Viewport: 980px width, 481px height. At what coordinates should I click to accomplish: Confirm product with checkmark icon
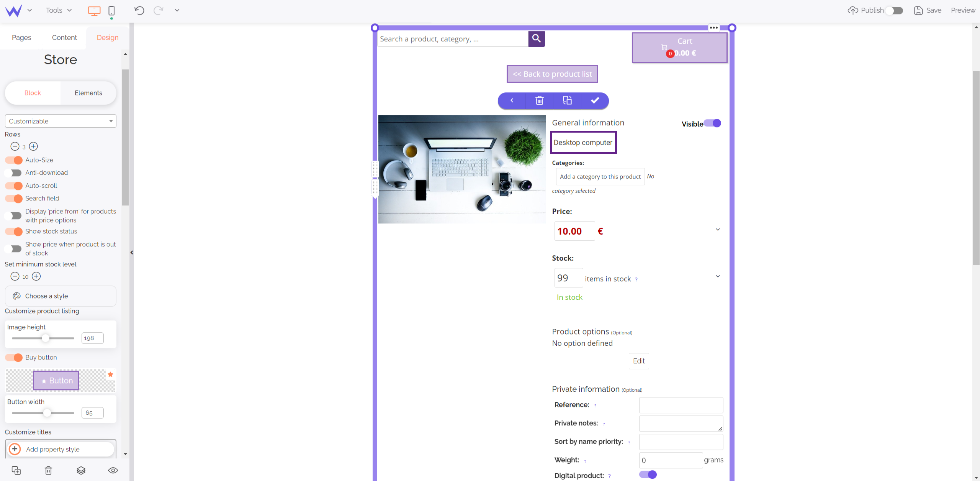point(595,100)
